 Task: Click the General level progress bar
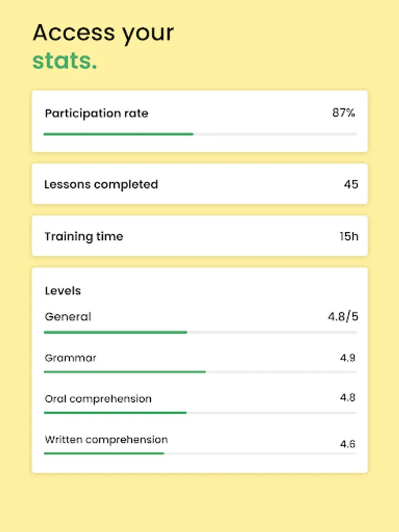[x=200, y=332]
